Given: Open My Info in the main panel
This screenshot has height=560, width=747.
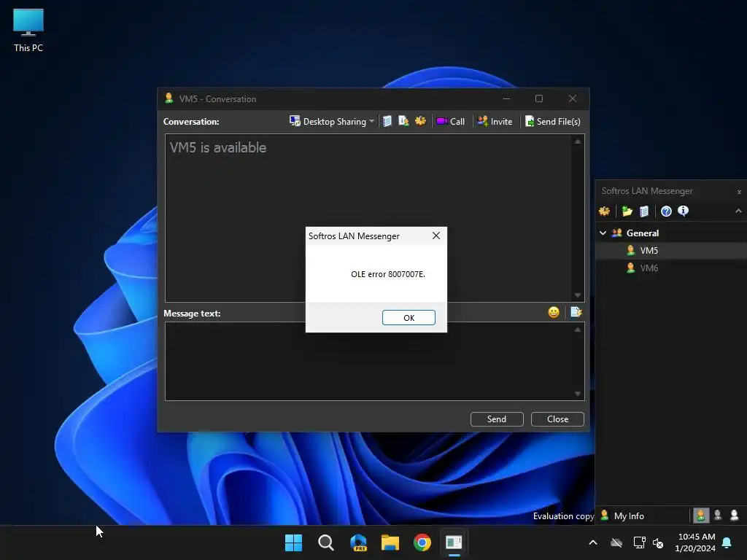Looking at the screenshot, I should click(x=623, y=516).
